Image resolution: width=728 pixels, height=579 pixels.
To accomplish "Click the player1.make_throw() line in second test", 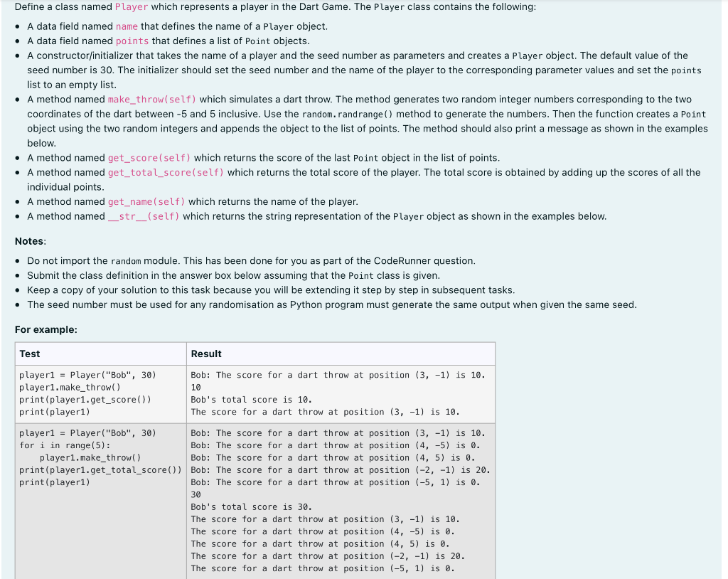I will pos(90,457).
